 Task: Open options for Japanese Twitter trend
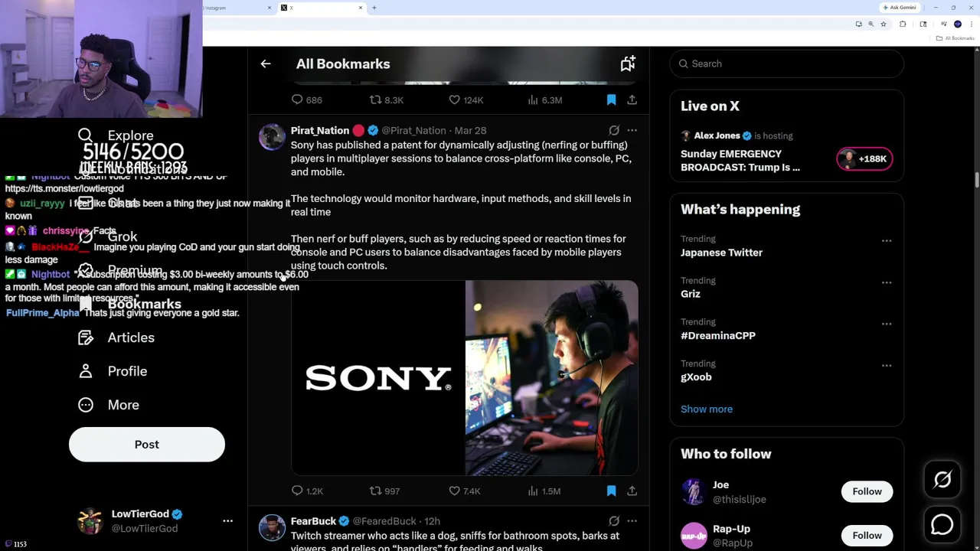[886, 241]
